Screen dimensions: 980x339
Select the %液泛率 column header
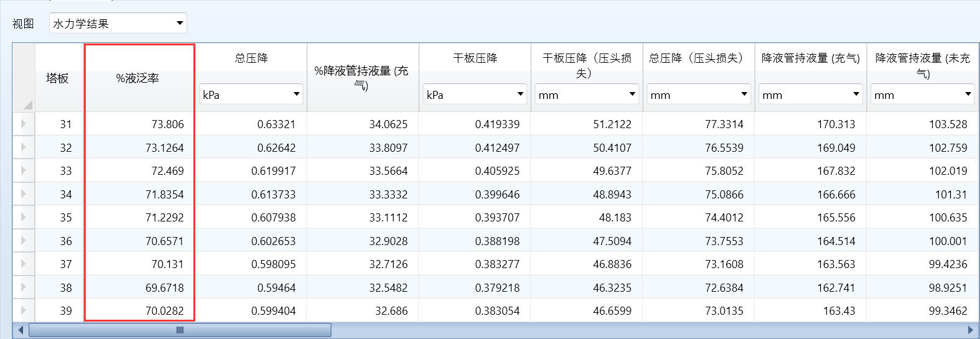pos(138,78)
